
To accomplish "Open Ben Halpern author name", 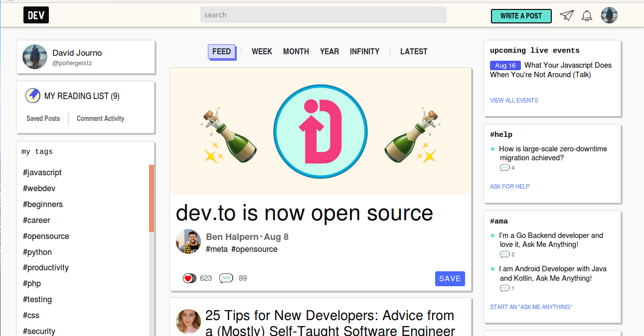I will [232, 237].
